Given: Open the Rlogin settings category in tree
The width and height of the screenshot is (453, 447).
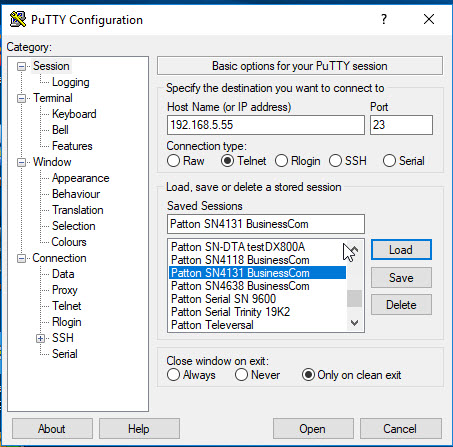Looking at the screenshot, I should (x=67, y=322).
